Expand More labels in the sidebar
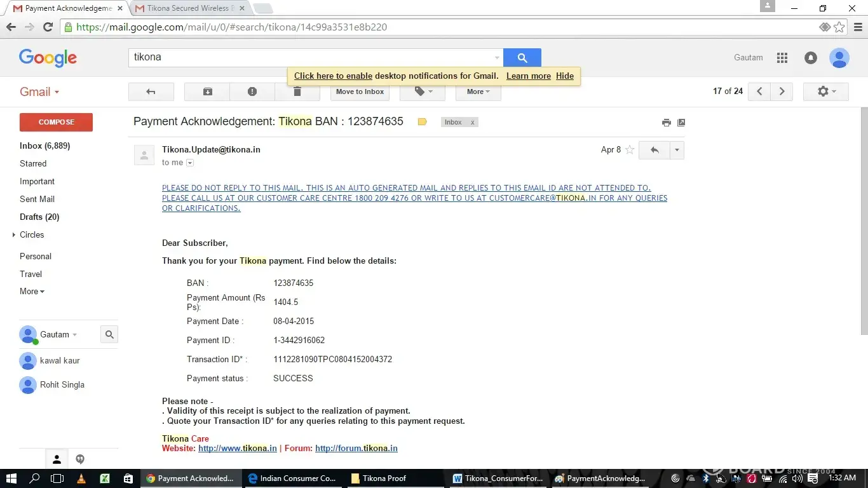 [x=32, y=292]
